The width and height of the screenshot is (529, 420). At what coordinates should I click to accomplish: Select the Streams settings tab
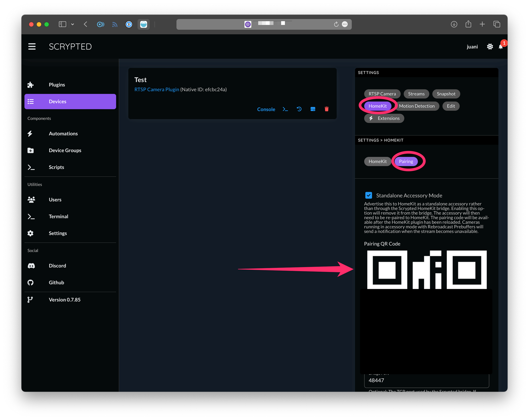416,94
